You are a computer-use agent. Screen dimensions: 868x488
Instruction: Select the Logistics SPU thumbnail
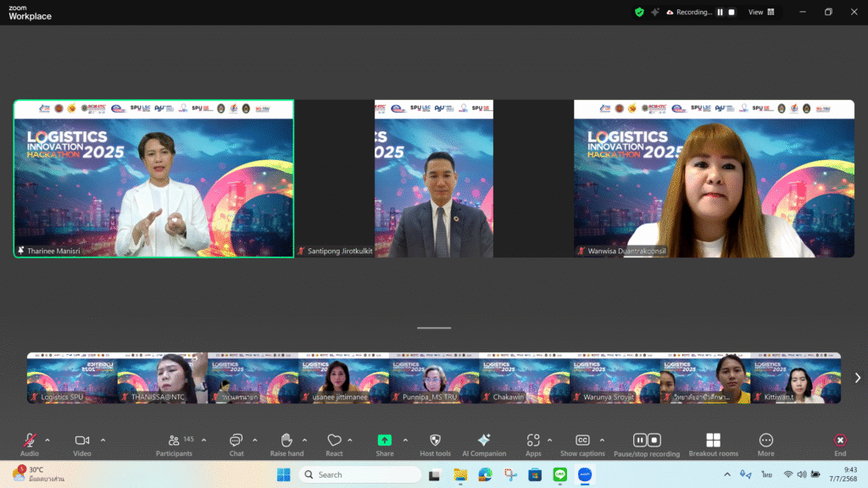pyautogui.click(x=72, y=378)
